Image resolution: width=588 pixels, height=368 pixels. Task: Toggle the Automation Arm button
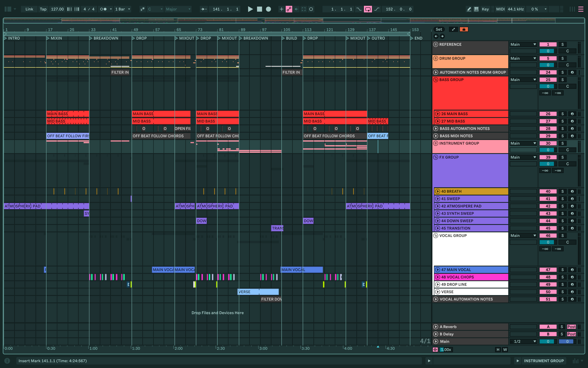click(x=289, y=9)
